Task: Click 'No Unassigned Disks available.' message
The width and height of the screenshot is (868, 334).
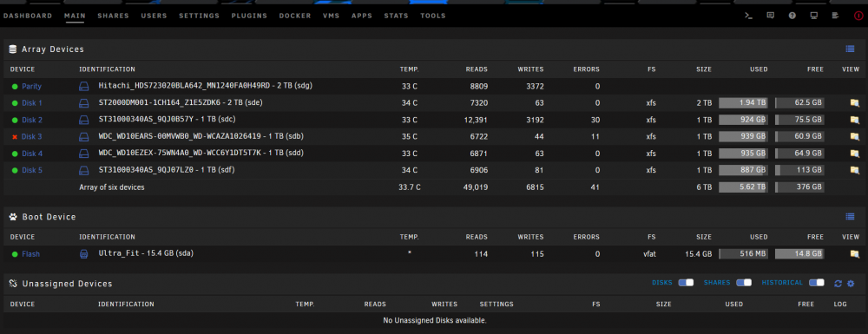Action: 435,320
